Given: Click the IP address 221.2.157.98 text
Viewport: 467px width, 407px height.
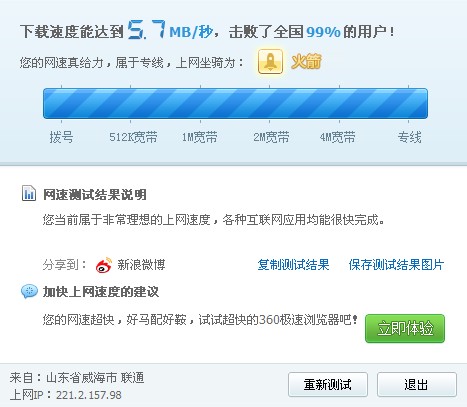Looking at the screenshot, I should click(89, 395).
